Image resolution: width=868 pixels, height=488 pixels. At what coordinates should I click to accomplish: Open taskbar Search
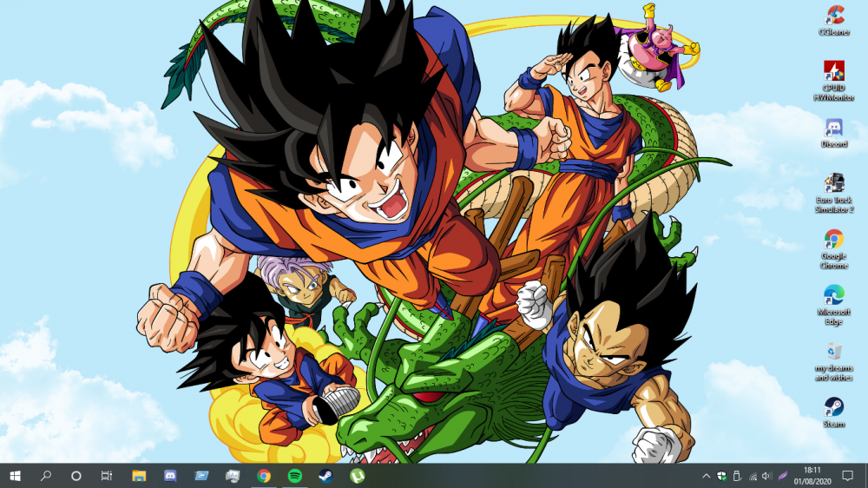(x=46, y=476)
